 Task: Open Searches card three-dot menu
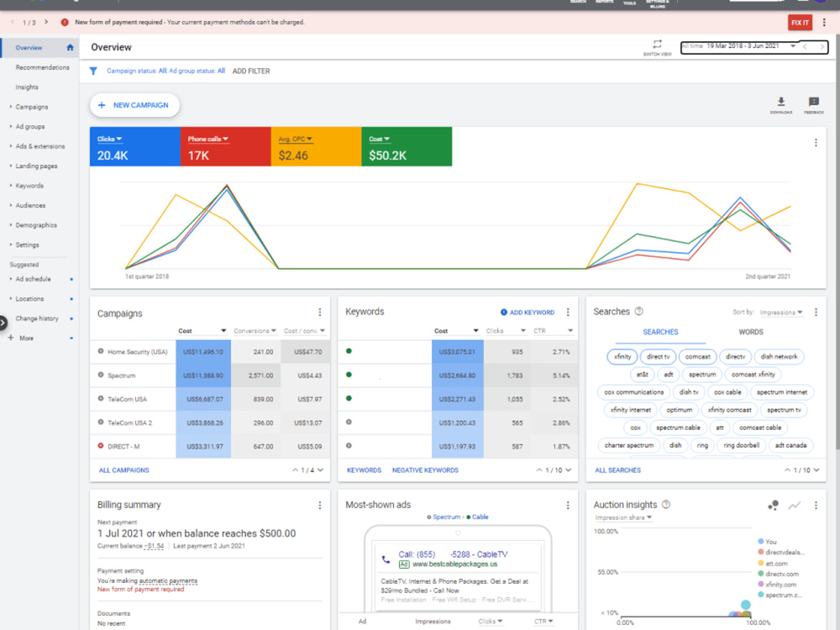[816, 312]
